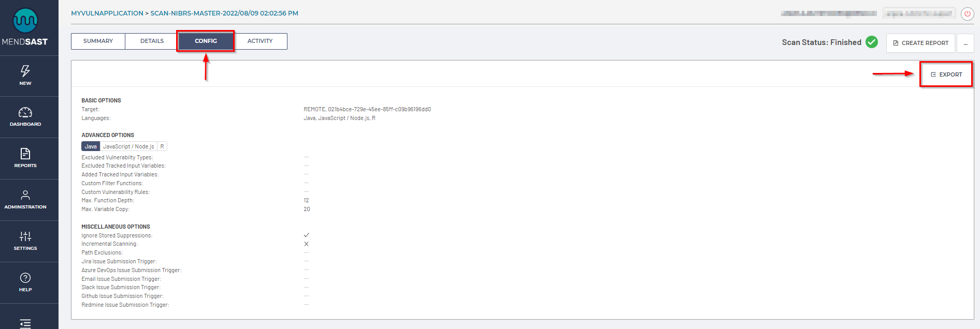Go to the Dashboard
The image size is (980, 329).
pos(25,116)
